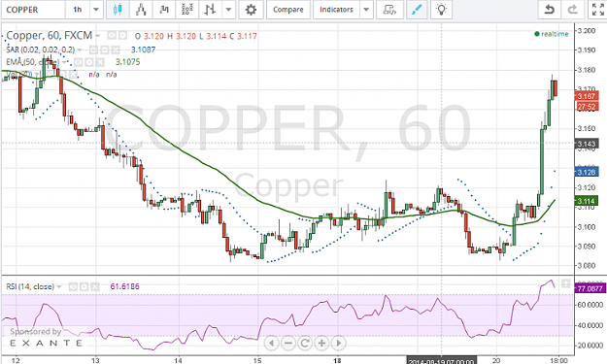Select the 1h interval box
The image size is (607, 364).
(x=78, y=10)
